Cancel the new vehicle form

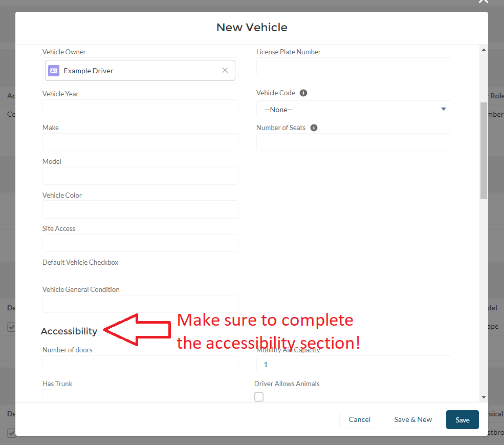coord(359,419)
